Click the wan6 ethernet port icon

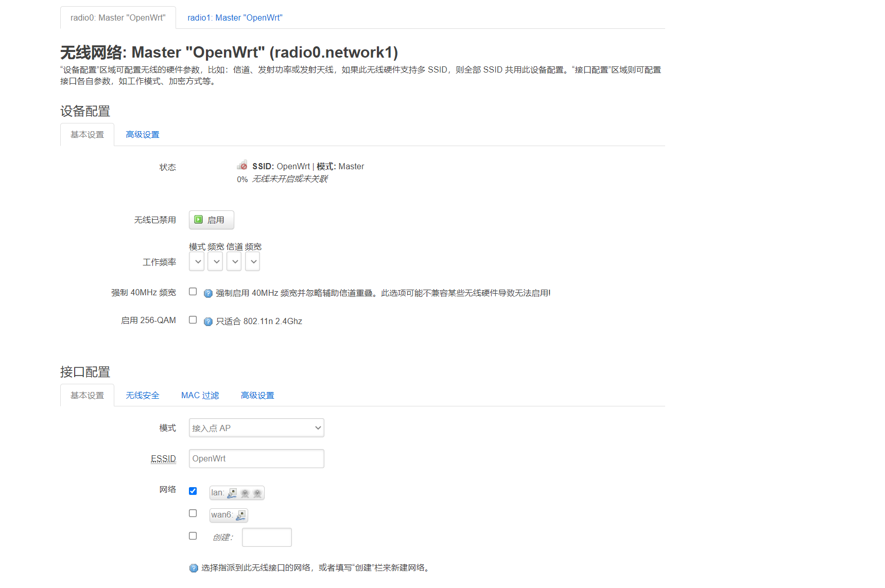point(241,515)
